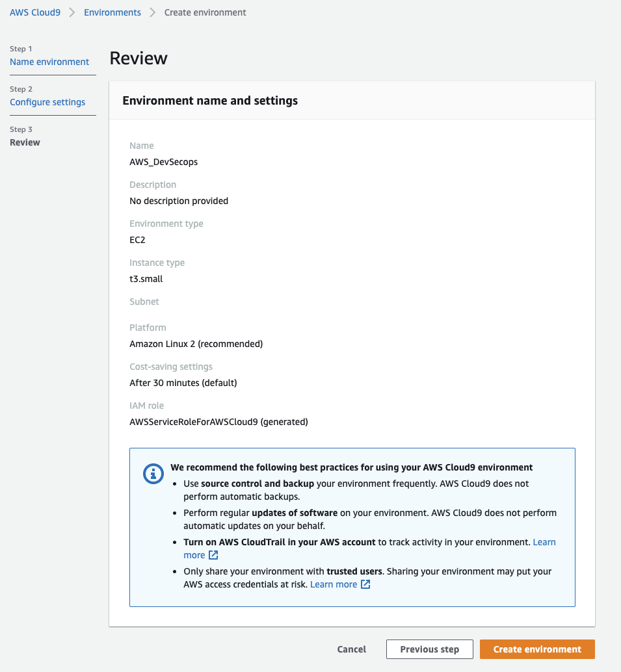Click Learn more about AWS CloudTrail
Viewport: 621px width, 672px height.
tap(544, 542)
